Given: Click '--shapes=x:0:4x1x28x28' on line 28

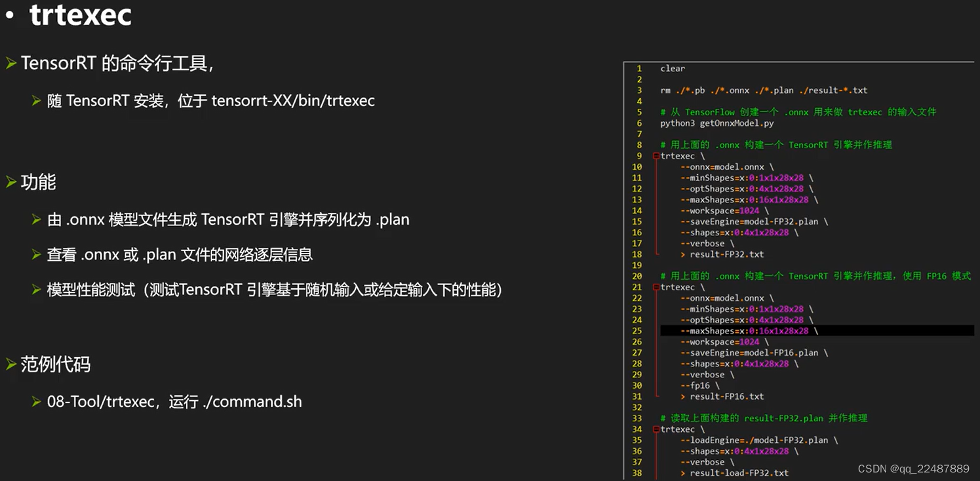Looking at the screenshot, I should click(739, 364).
